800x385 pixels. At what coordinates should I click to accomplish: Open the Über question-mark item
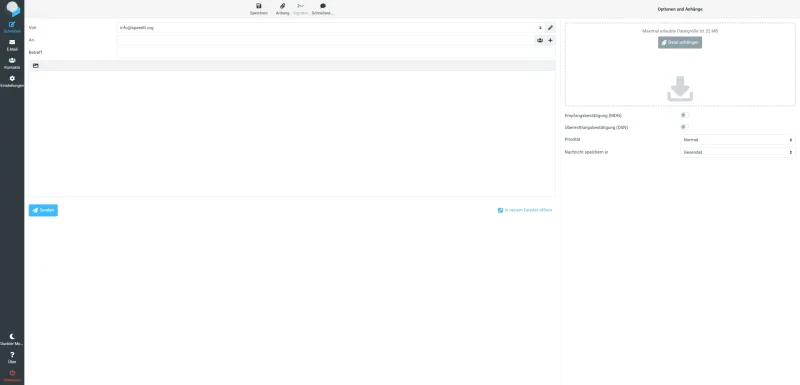pyautogui.click(x=12, y=357)
